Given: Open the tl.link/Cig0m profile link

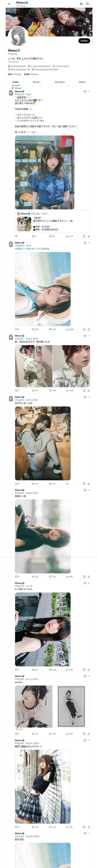Looking at the screenshot, I should [x=63, y=66].
